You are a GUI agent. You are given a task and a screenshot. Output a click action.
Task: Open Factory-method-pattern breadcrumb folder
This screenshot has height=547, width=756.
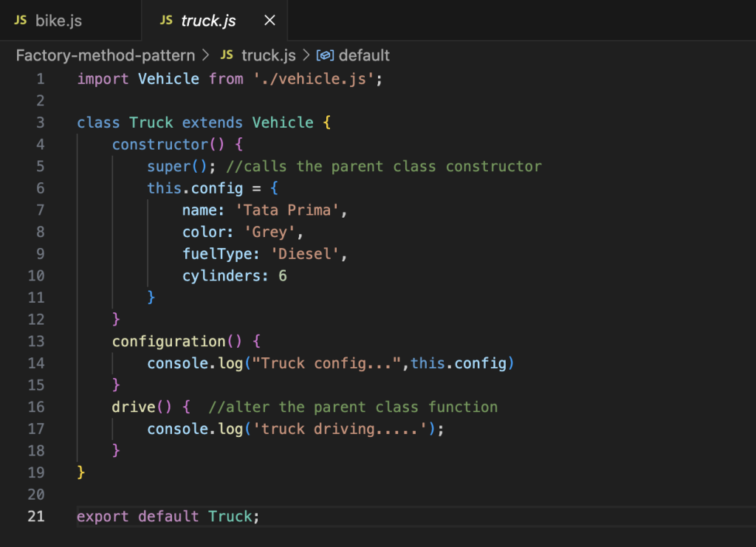106,55
